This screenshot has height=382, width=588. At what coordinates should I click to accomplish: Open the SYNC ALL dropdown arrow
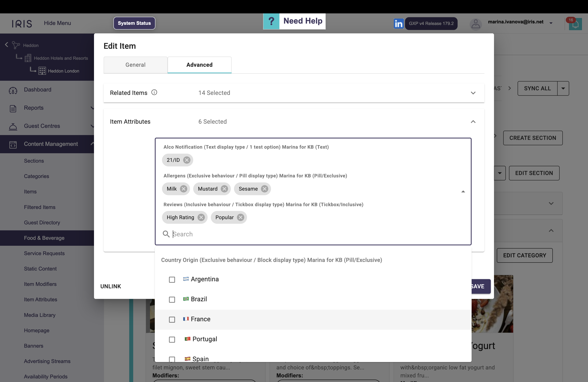click(563, 88)
